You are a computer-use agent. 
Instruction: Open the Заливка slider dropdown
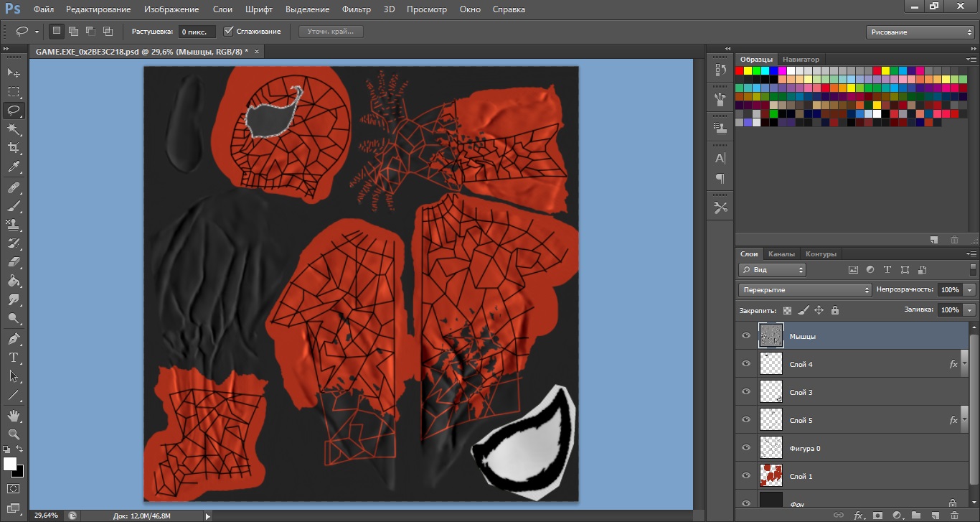click(x=970, y=309)
